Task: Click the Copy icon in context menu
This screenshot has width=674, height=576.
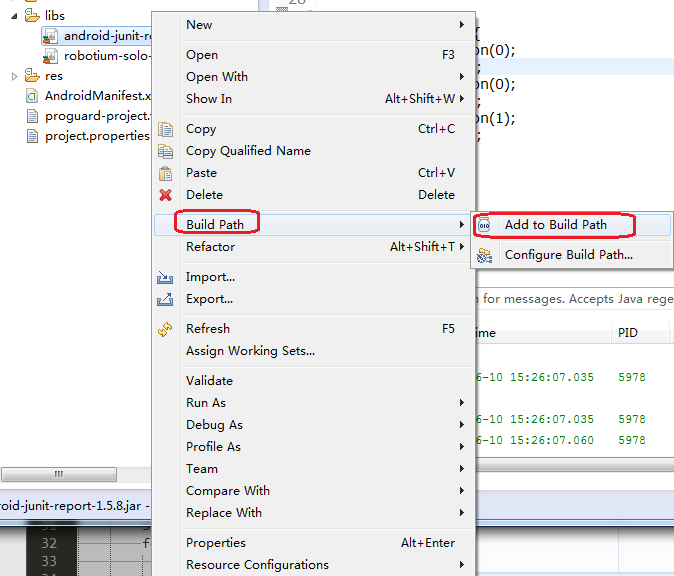Action: coord(165,129)
